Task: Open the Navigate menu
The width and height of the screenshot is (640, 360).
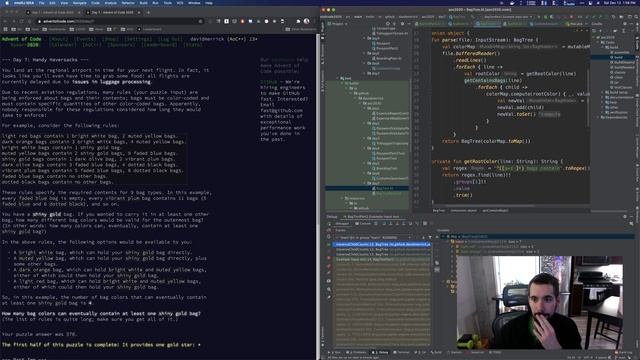Action: click(x=80, y=3)
